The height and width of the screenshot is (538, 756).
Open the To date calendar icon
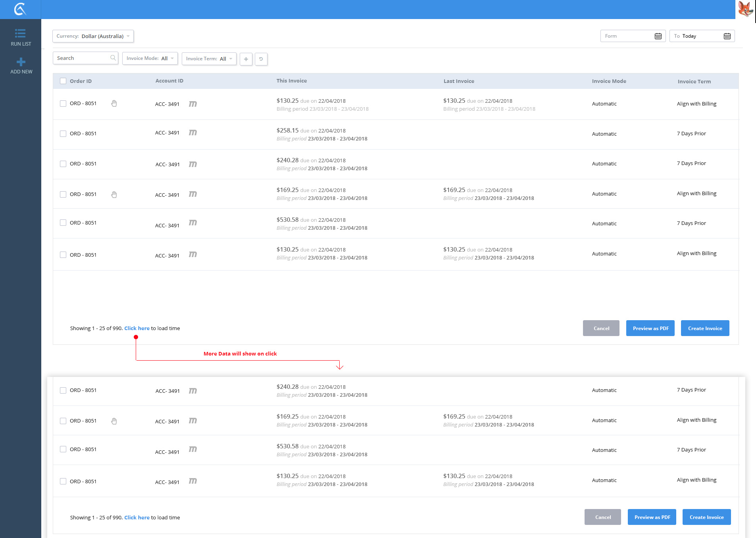(727, 36)
